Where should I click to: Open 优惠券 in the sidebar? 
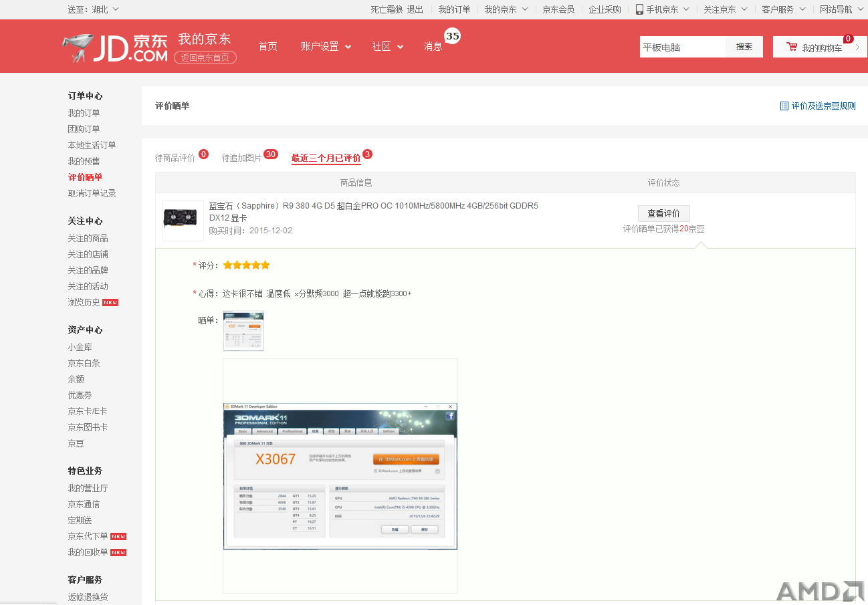point(80,395)
